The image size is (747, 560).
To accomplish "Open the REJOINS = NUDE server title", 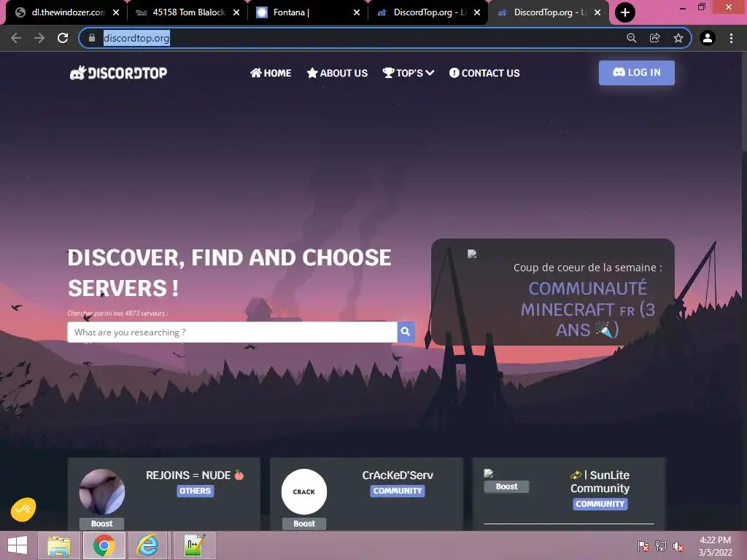I will (195, 475).
